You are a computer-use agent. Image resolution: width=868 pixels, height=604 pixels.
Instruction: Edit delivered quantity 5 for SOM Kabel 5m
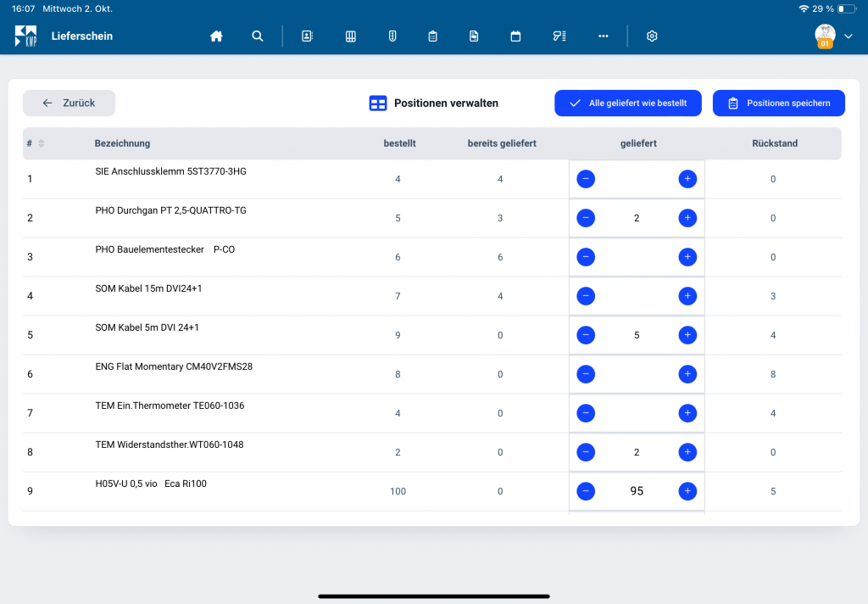click(637, 335)
